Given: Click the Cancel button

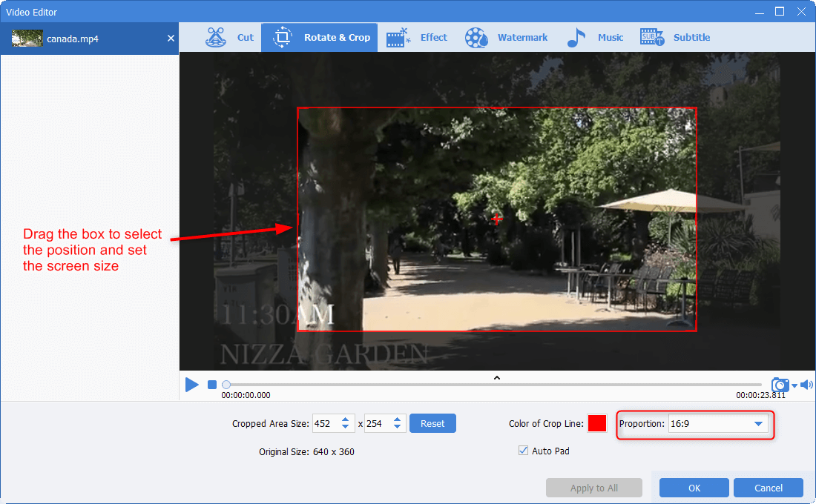Looking at the screenshot, I should (x=768, y=488).
